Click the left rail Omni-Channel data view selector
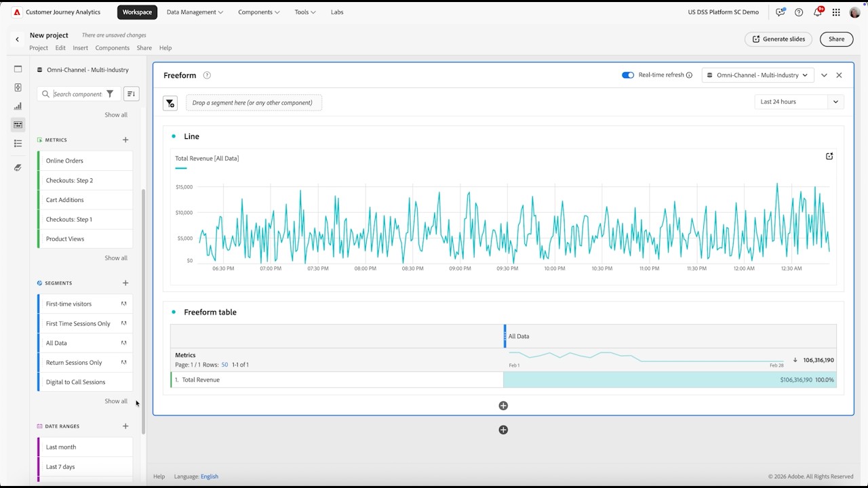 83,70
